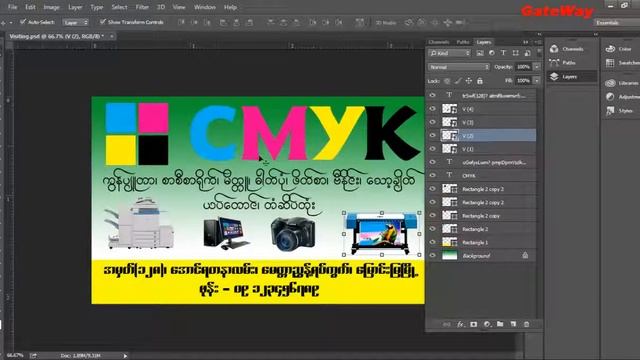Lock layer position icon

click(469, 81)
